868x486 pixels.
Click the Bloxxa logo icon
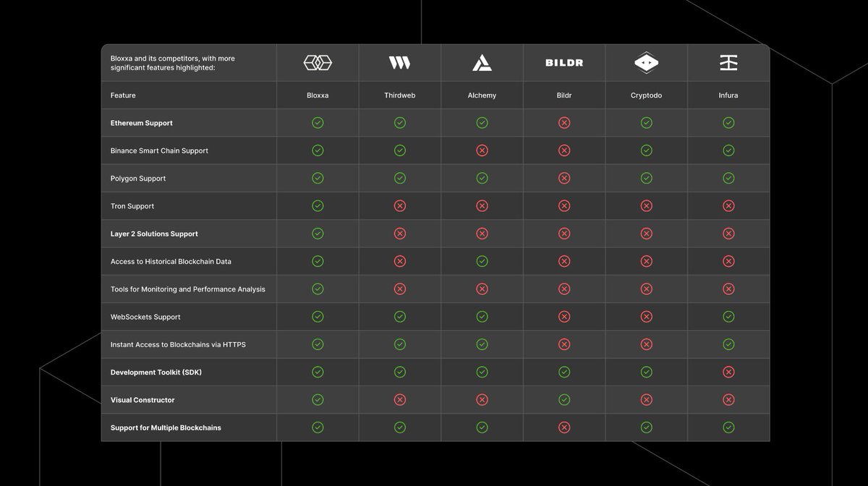click(x=318, y=63)
